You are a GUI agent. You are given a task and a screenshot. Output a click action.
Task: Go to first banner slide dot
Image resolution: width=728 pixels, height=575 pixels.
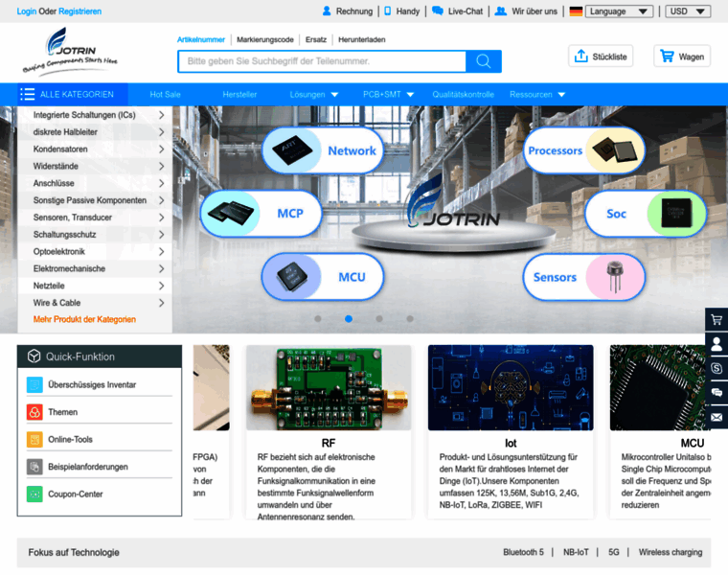(x=318, y=318)
